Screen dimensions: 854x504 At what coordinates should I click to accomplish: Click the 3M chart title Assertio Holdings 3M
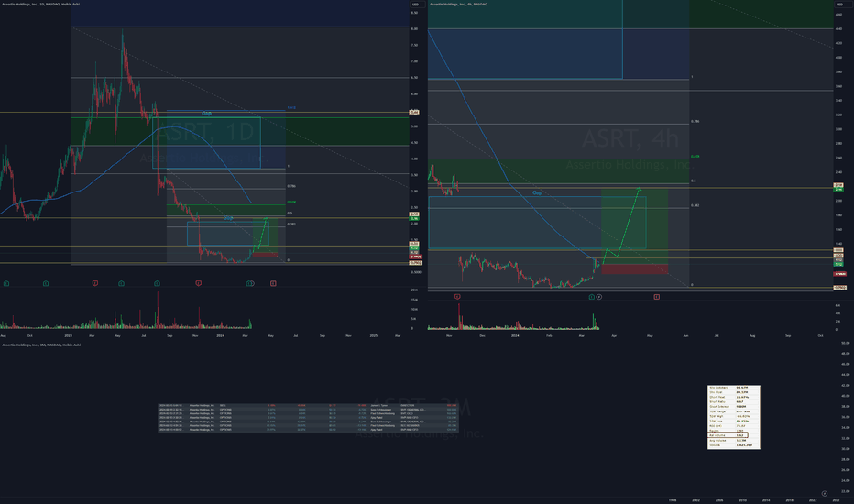pos(41,345)
